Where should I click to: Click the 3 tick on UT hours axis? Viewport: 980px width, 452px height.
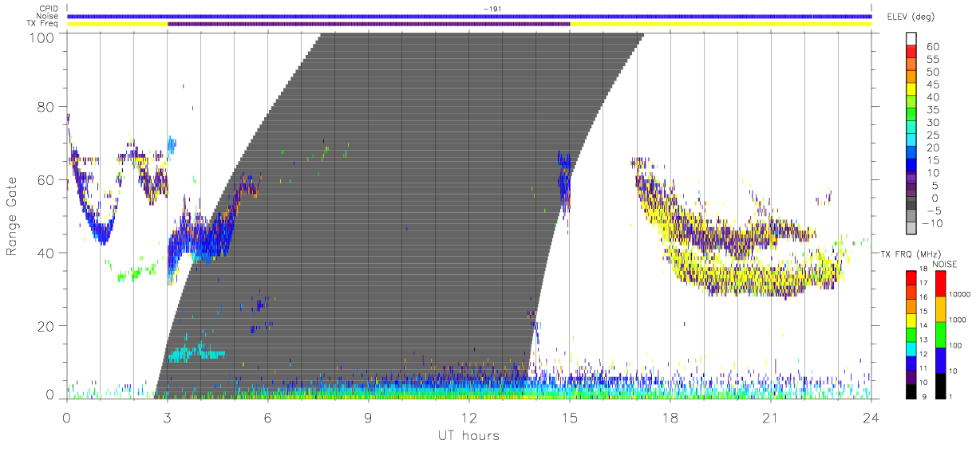(167, 417)
